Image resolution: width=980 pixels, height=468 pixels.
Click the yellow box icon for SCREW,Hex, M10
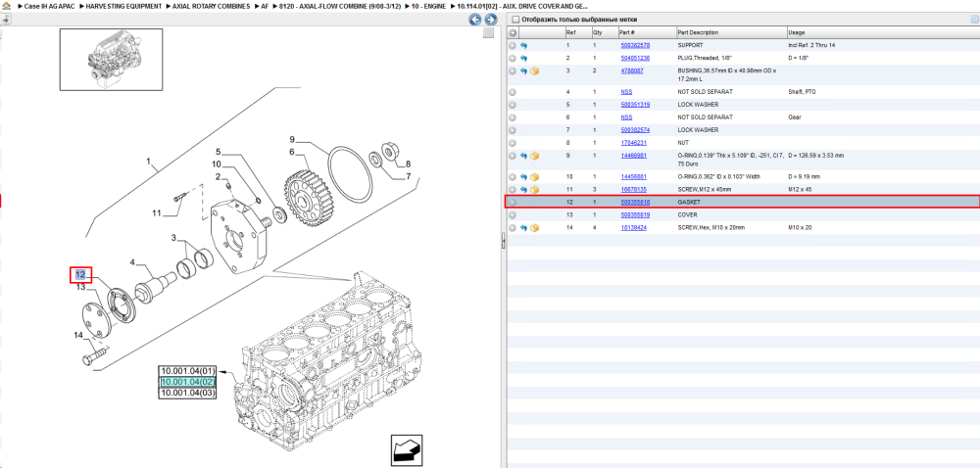pos(535,228)
